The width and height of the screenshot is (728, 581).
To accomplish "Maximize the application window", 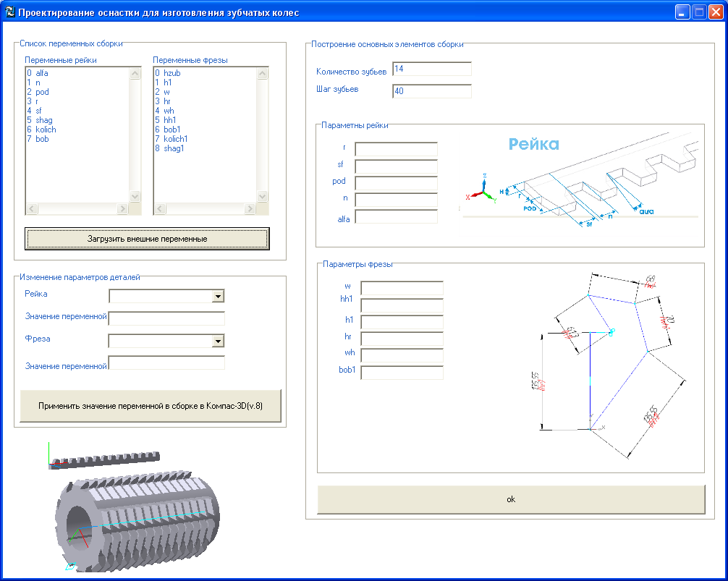I will pos(699,12).
